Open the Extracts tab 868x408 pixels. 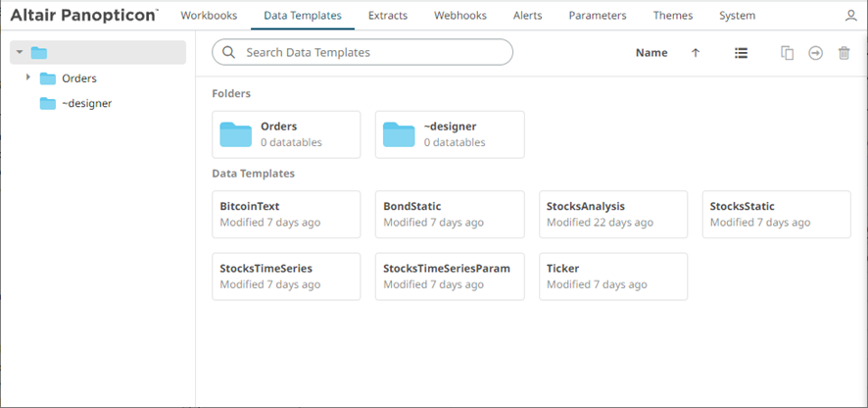389,16
